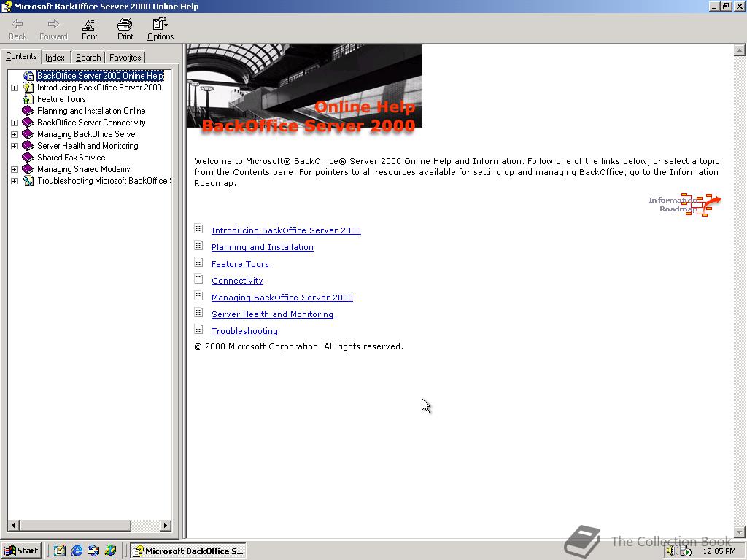Expand BackOffice Server Connectivity node
This screenshot has height=560, width=747.
pyautogui.click(x=15, y=122)
